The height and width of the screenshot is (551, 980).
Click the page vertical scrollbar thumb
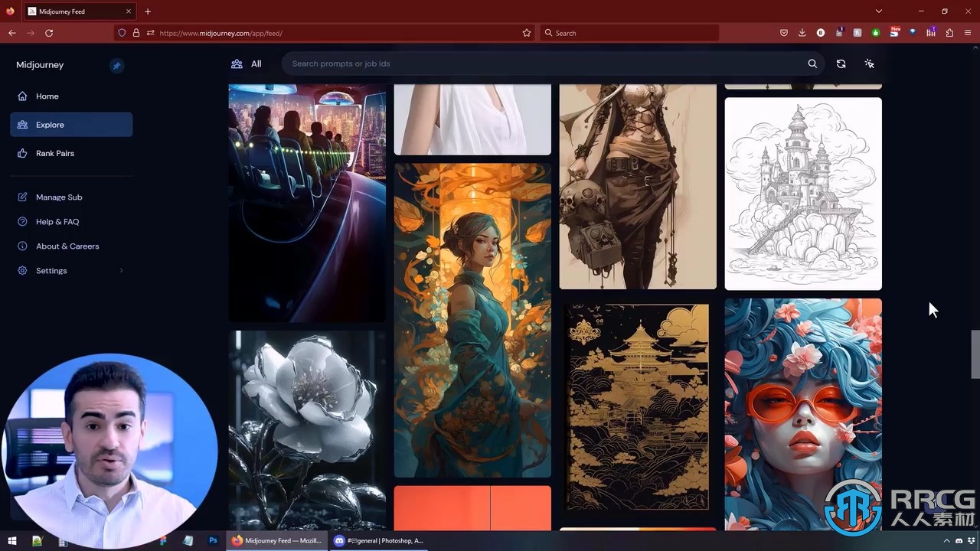coord(975,354)
